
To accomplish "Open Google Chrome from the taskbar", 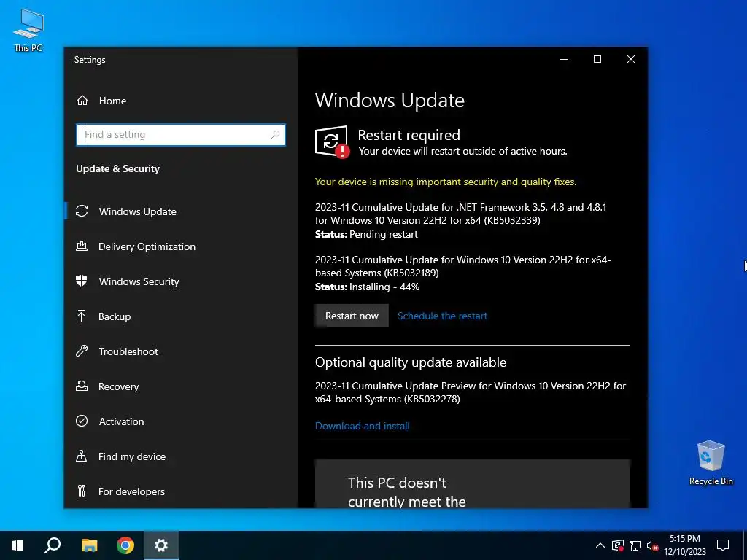I will [x=125, y=545].
